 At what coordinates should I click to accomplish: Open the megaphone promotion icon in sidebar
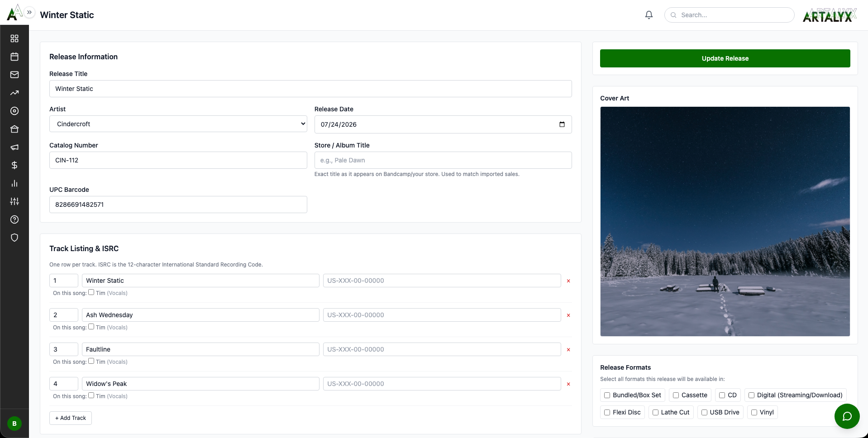14,147
